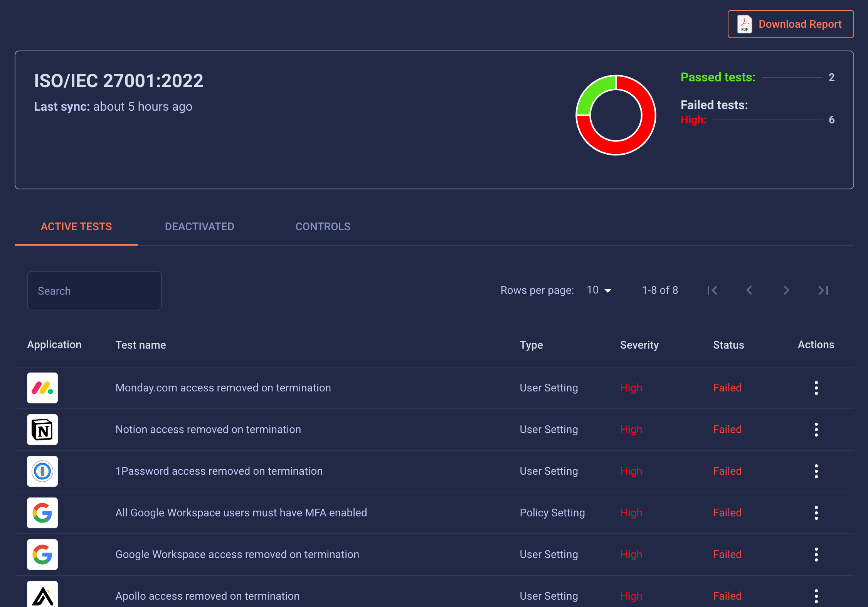868x607 pixels.
Task: Expand the Rows per page dropdown
Action: point(599,290)
